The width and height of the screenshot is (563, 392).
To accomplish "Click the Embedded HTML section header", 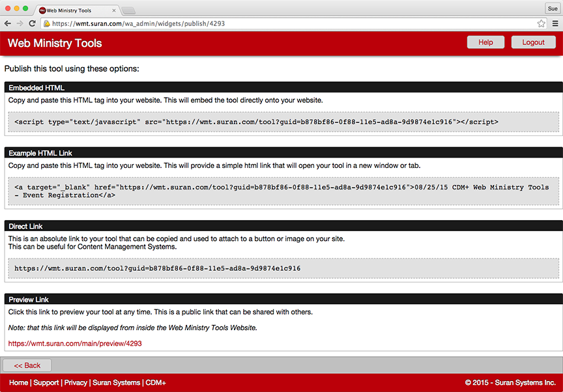I will point(283,87).
